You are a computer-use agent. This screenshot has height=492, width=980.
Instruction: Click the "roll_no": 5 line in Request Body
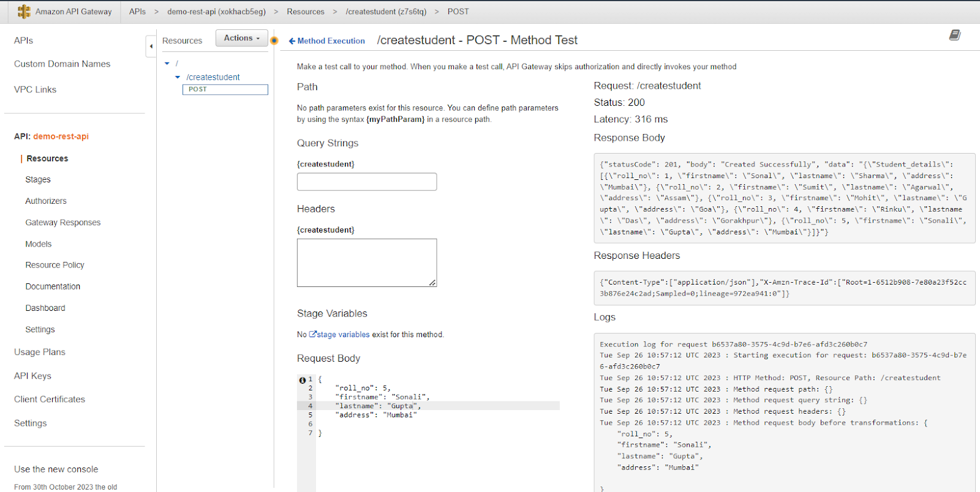pos(363,388)
